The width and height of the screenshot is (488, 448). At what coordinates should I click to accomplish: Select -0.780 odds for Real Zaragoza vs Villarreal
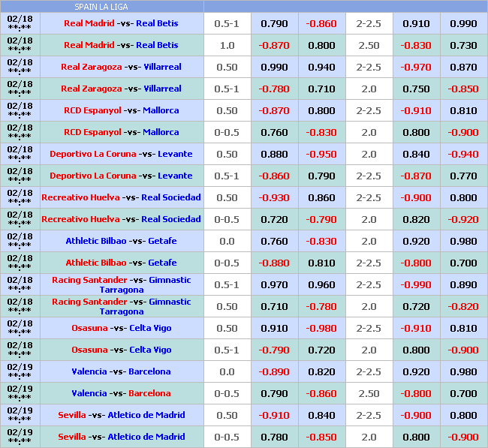274,89
